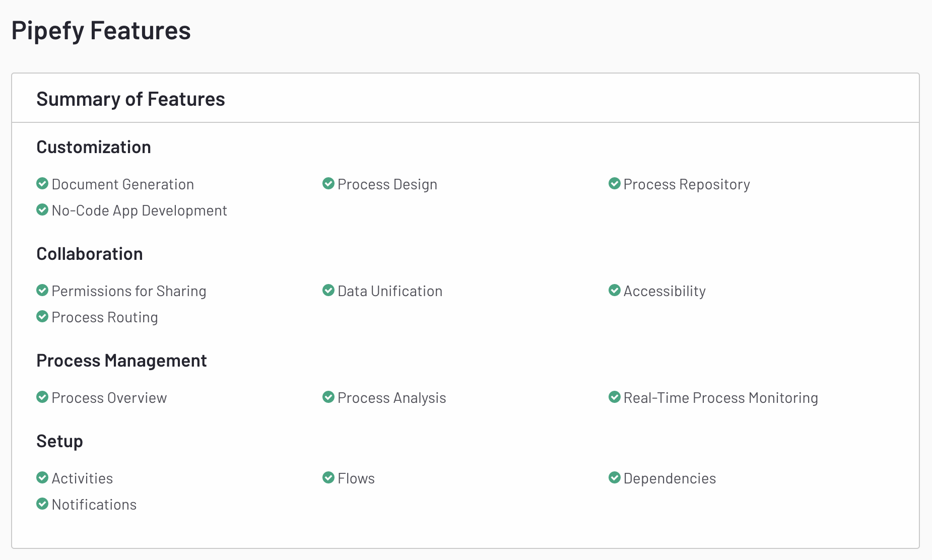Image resolution: width=932 pixels, height=560 pixels.
Task: Select the 'No-Code App Development' text
Action: point(140,211)
